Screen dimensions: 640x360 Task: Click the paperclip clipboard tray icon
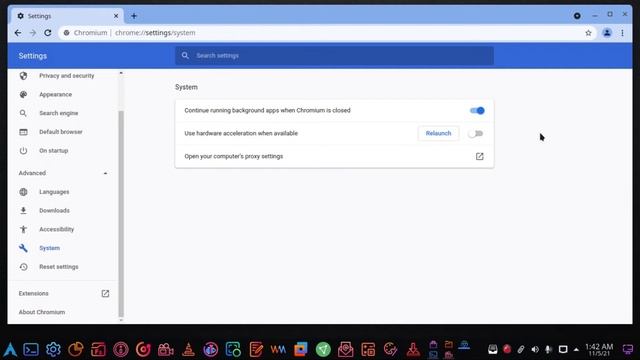[x=521, y=349]
